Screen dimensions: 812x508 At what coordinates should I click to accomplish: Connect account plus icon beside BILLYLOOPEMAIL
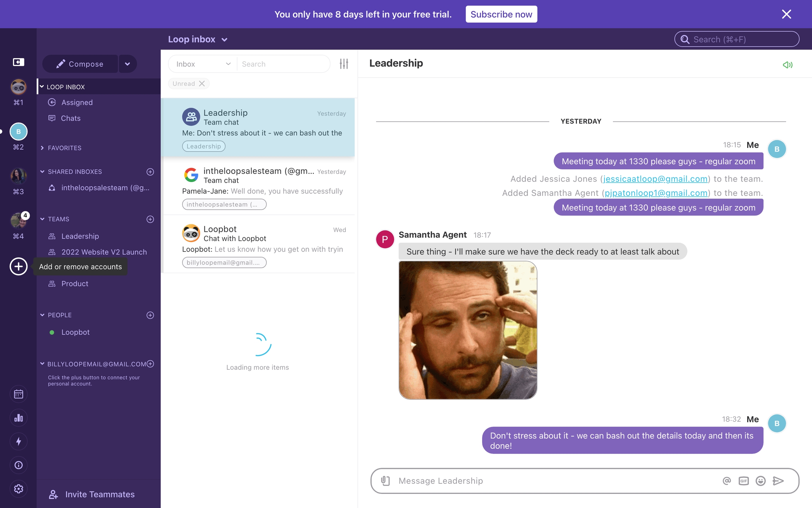pyautogui.click(x=150, y=364)
